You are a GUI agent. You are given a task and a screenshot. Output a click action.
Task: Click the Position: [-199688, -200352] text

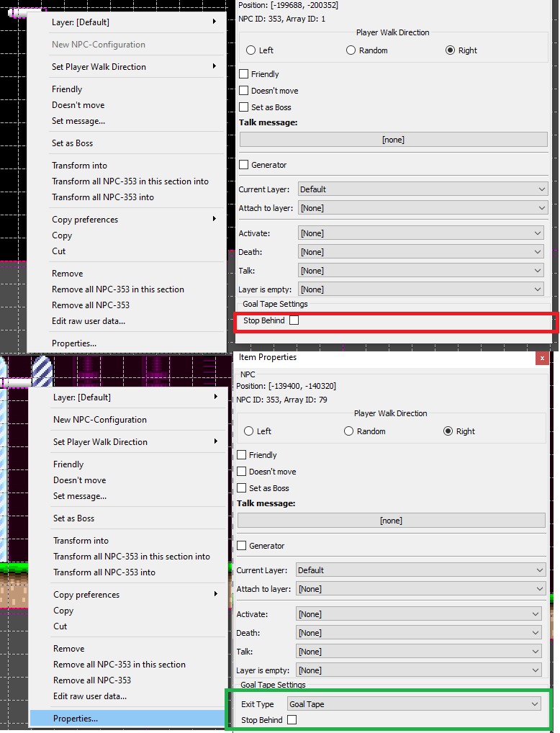[x=289, y=5]
